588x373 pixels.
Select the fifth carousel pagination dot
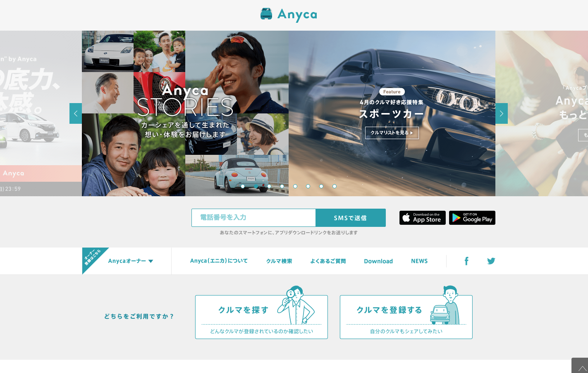pyautogui.click(x=295, y=186)
